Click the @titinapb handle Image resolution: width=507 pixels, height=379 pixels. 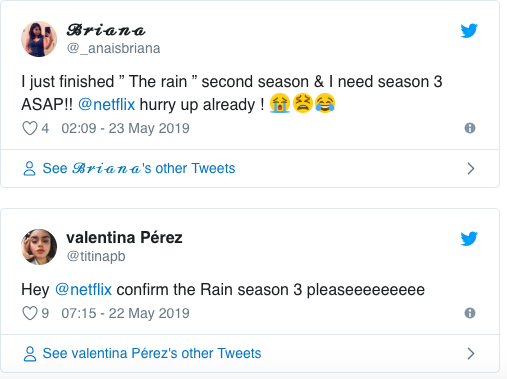click(96, 256)
